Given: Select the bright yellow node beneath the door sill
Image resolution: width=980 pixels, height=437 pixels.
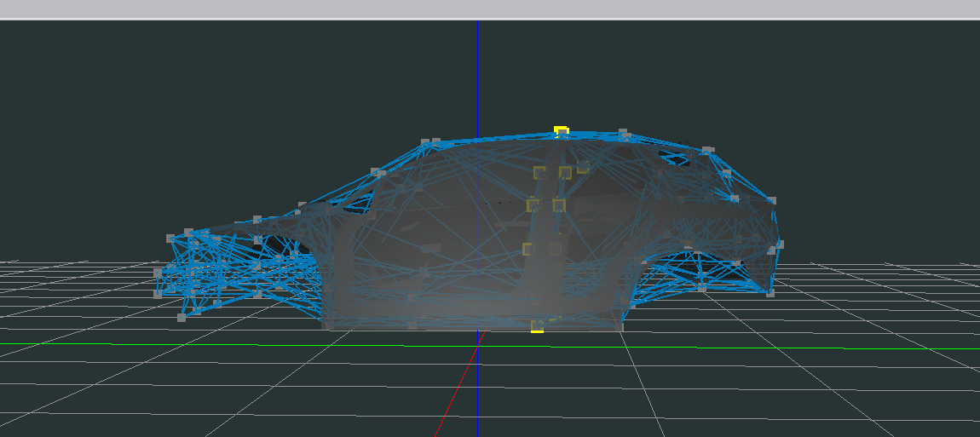Looking at the screenshot, I should 537,326.
